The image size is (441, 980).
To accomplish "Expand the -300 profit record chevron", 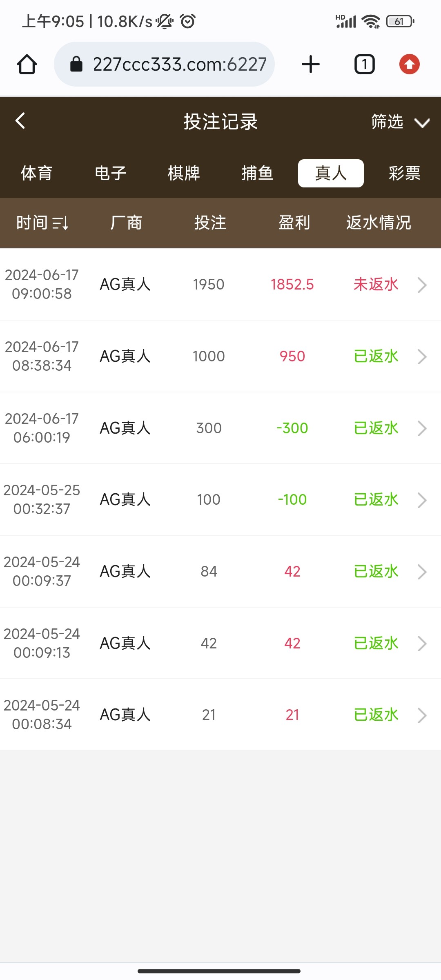I will point(422,428).
